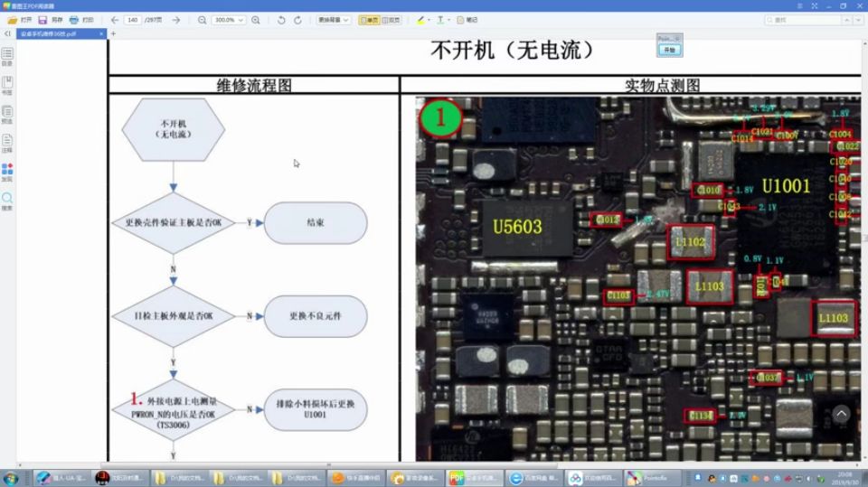Viewport: 868px width, 487px height.
Task: Open the 300.0% zoom level dropdown
Action: (x=229, y=20)
